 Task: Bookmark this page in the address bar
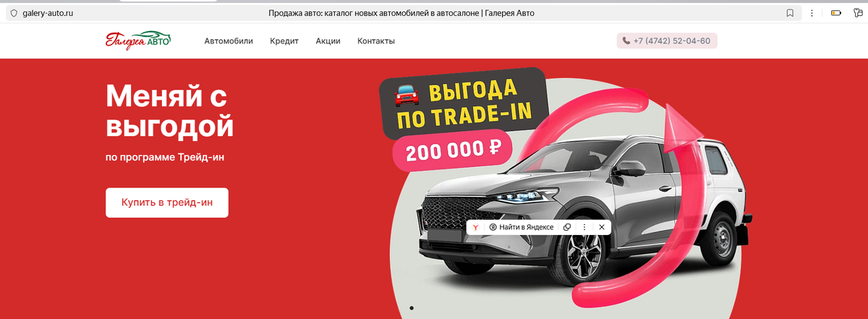click(x=791, y=13)
